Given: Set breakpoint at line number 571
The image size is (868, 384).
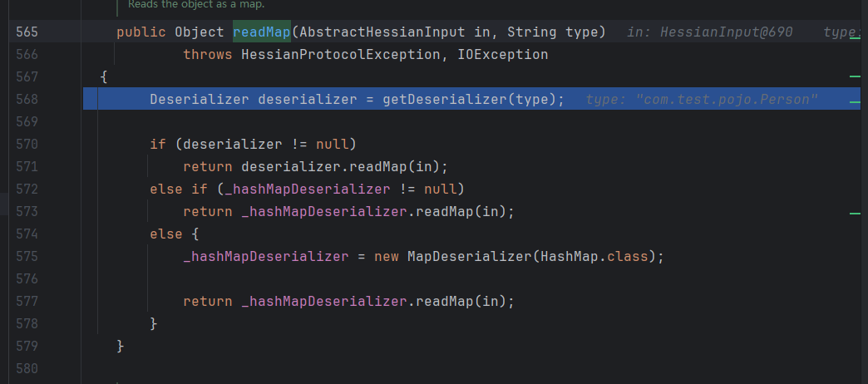Looking at the screenshot, I should point(27,166).
